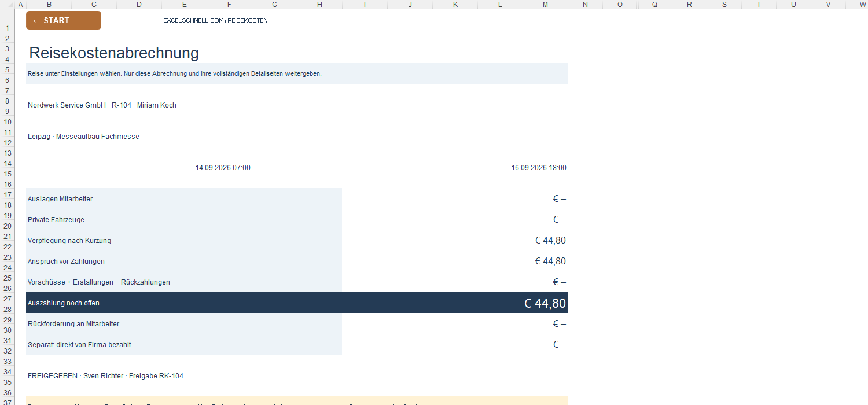The width and height of the screenshot is (868, 405).
Task: Click the note starting "Reise unter Einstellungen wählen"
Action: point(297,73)
